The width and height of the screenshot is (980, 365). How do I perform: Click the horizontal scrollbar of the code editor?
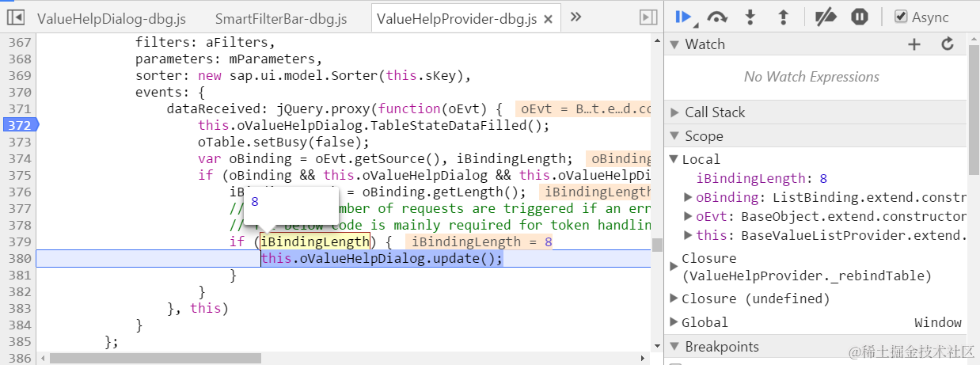[x=154, y=358]
